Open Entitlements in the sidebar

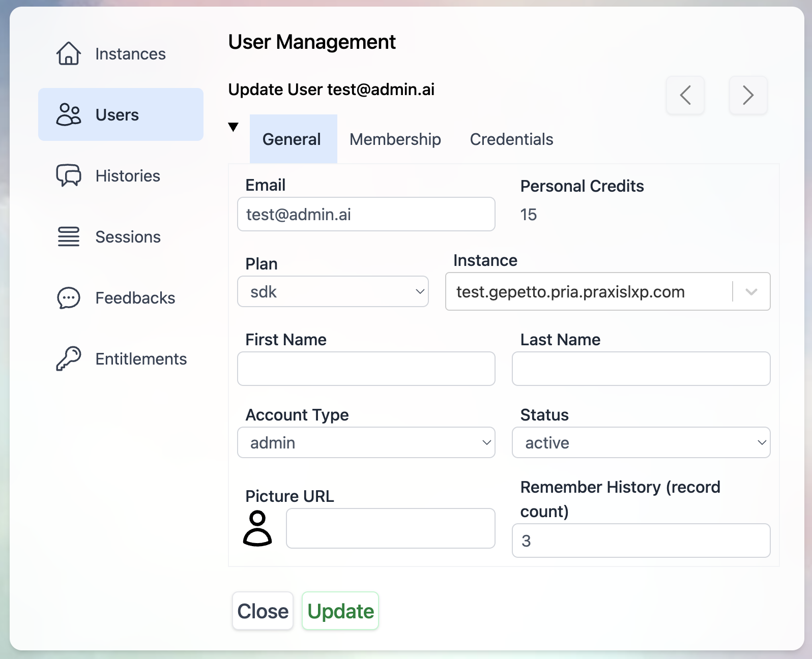click(121, 358)
